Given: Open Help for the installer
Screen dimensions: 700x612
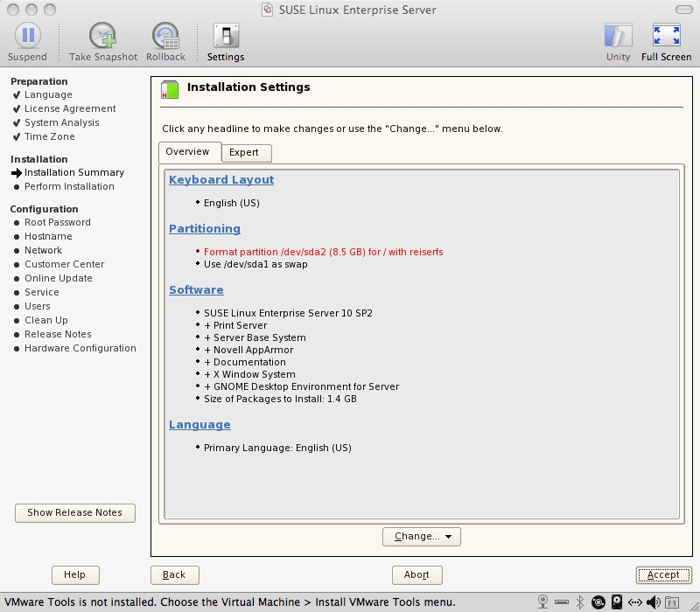Looking at the screenshot, I should (75, 575).
